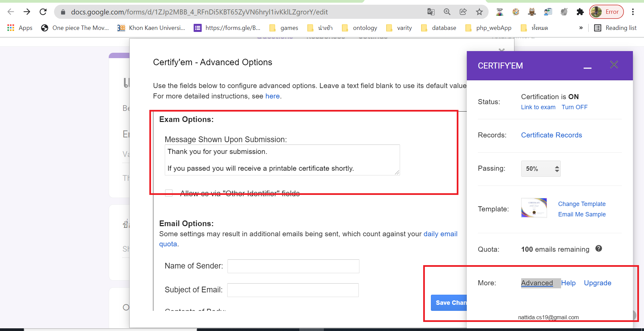The height and width of the screenshot is (331, 644).
Task: Toggle the Other Identifier fields checkbox
Action: point(169,193)
